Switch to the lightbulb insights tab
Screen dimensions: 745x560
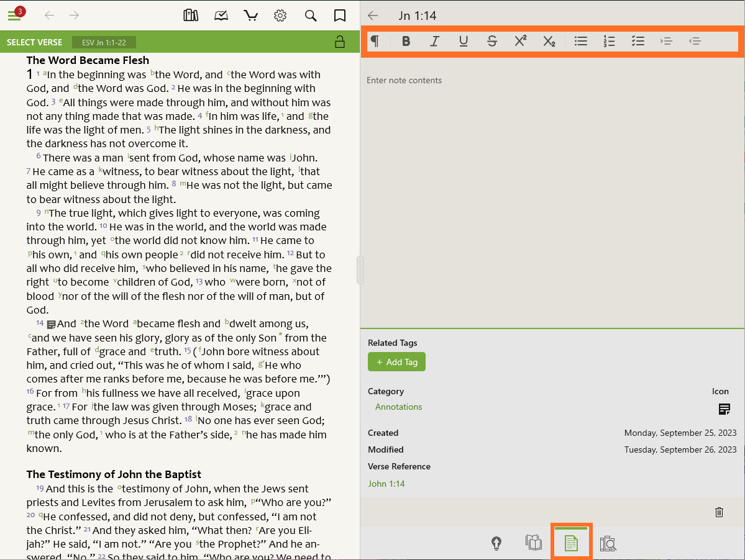496,543
